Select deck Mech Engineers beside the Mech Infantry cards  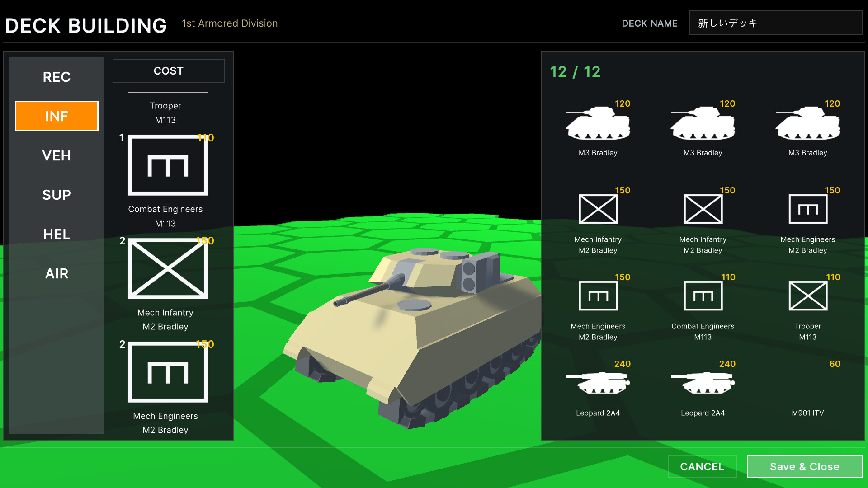[x=808, y=209]
